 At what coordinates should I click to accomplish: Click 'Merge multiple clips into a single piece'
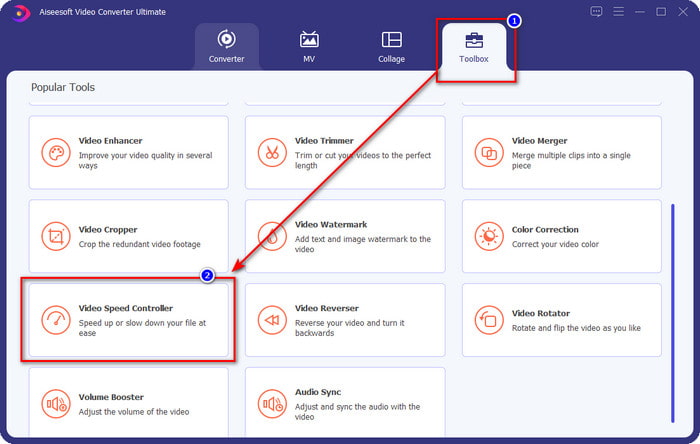[x=571, y=160]
